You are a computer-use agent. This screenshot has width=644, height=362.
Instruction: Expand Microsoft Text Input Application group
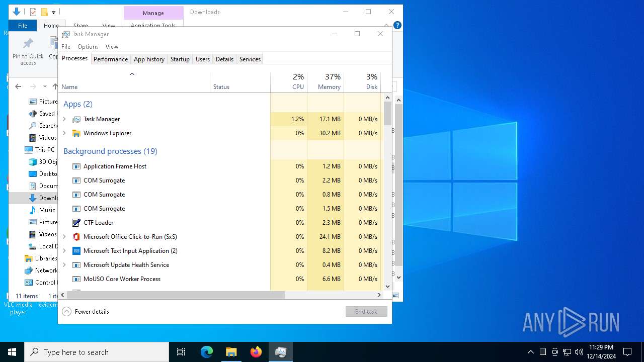[64, 251]
